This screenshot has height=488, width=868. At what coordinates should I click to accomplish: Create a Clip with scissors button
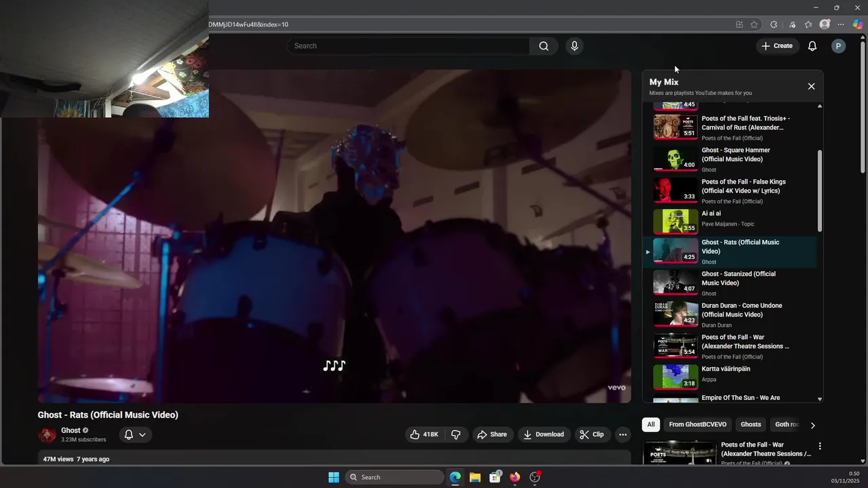591,434
